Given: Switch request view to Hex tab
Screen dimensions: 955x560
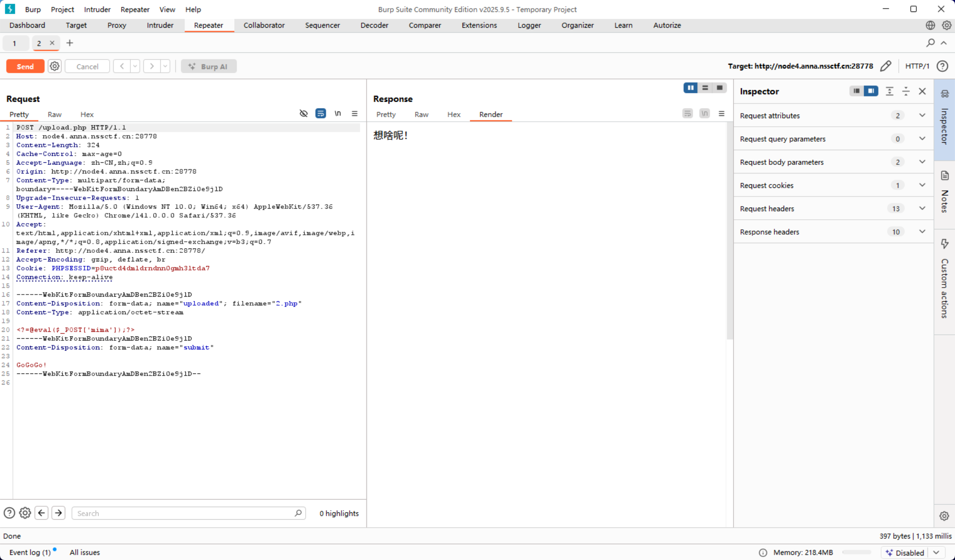Looking at the screenshot, I should (x=87, y=115).
